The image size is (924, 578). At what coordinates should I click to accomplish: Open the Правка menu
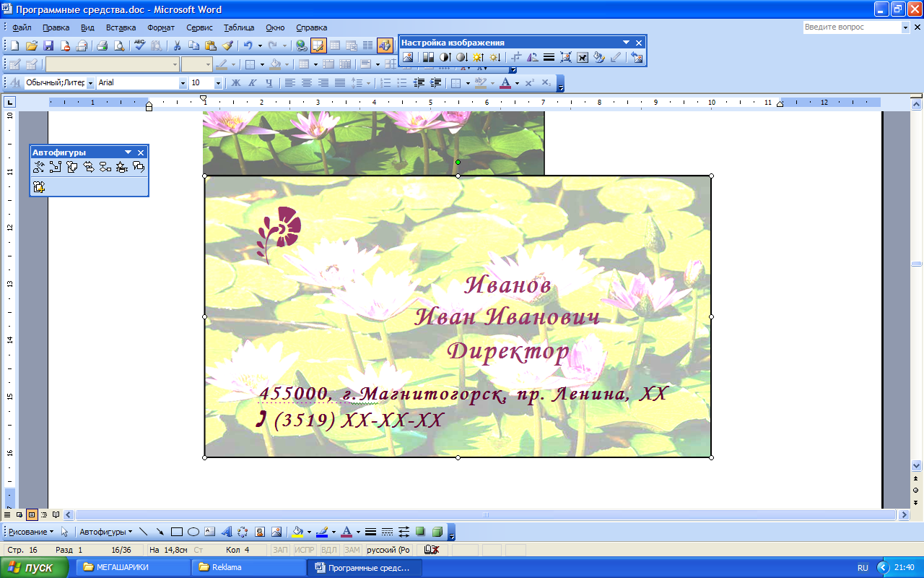tap(56, 27)
